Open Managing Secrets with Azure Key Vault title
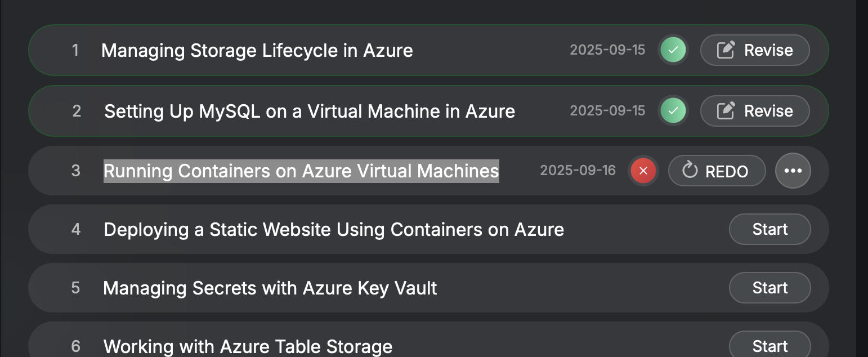Screen dimensions: 868x357 pos(270,288)
